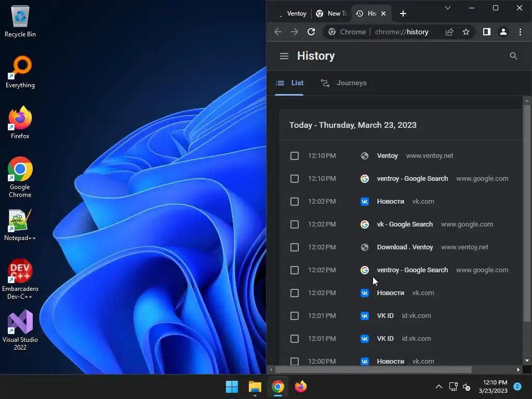
Task: Check the first 12:02 PM Новости entry
Action: (295, 202)
